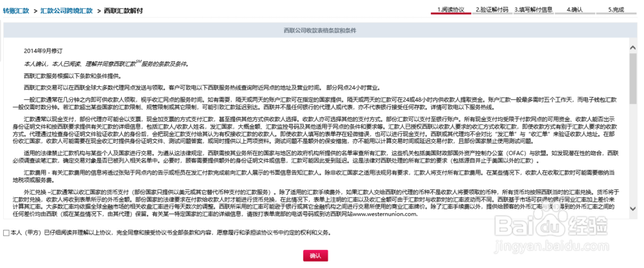Open the 转账汇款 breadcrumb link
Screen dimensions: 644x268
[x=16, y=11]
